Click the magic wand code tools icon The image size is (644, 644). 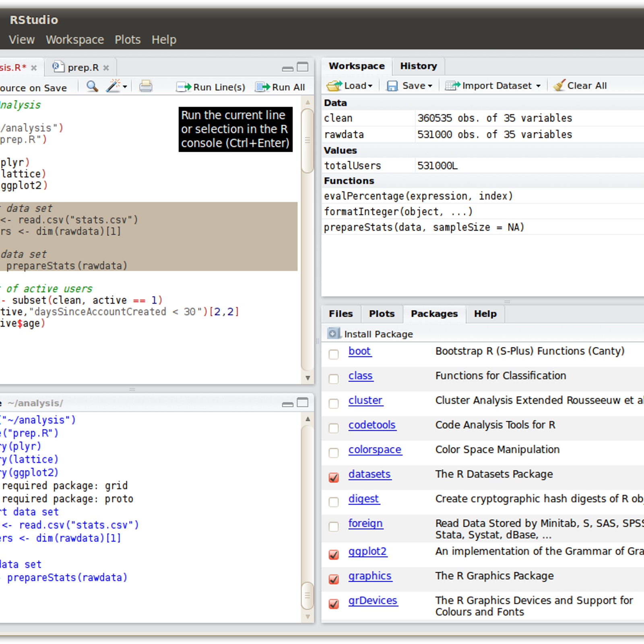click(x=113, y=86)
